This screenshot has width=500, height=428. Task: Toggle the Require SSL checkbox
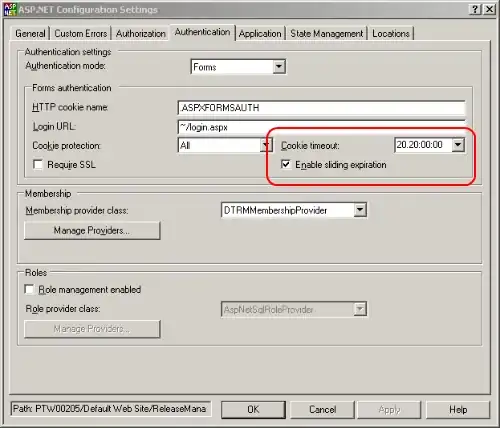tap(38, 165)
